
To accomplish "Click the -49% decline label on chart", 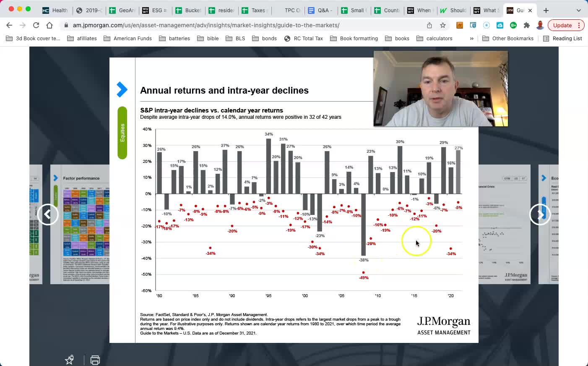I will click(364, 277).
